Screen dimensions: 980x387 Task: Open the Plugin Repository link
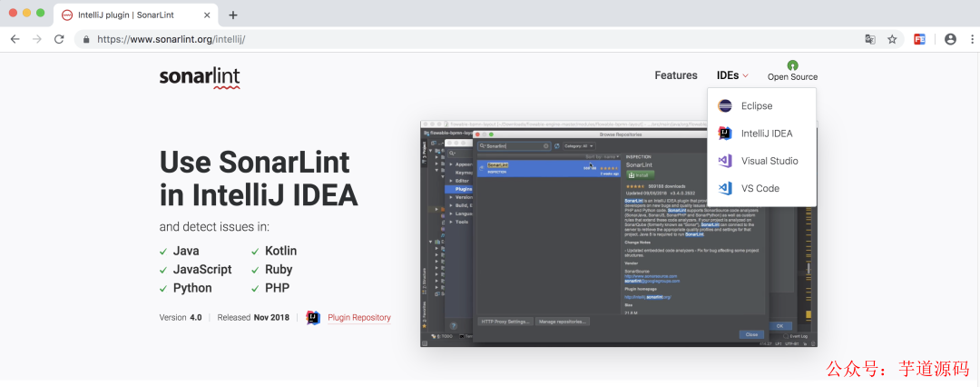pyautogui.click(x=359, y=317)
